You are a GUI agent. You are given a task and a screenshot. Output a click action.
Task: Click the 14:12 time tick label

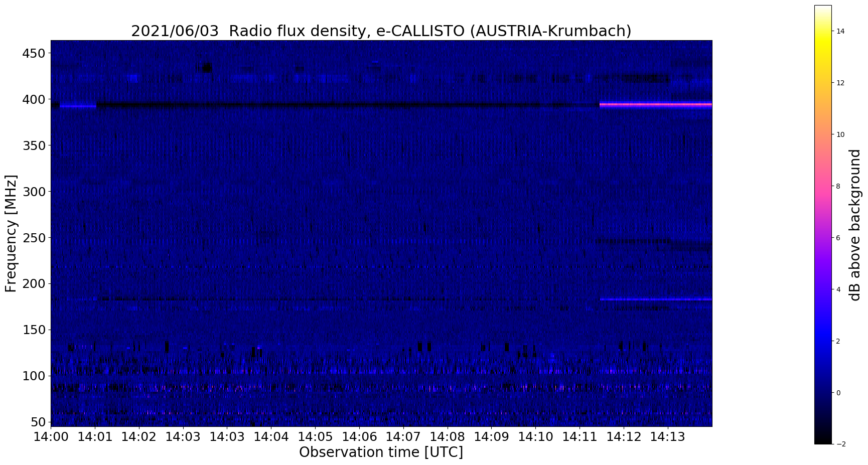pos(624,436)
